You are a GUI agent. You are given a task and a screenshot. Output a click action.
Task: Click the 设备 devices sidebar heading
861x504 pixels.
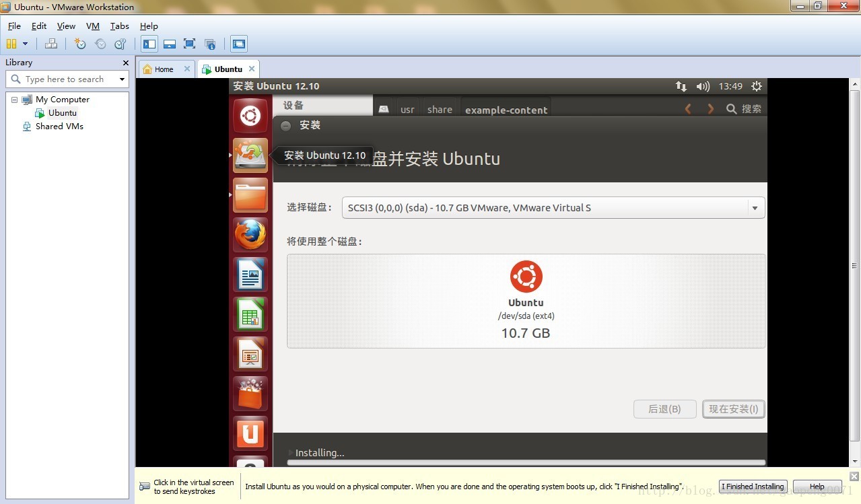pos(294,105)
